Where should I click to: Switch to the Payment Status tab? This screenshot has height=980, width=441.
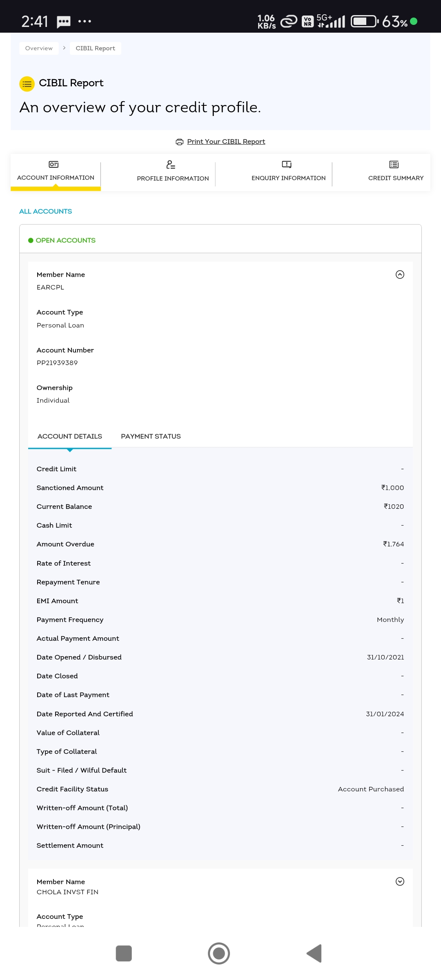151,437
